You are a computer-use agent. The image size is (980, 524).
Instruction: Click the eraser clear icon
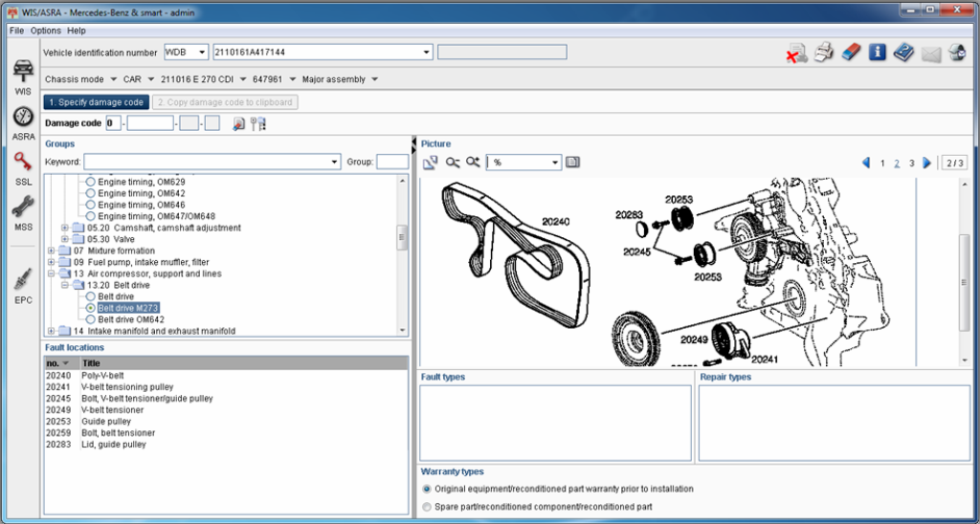point(851,52)
